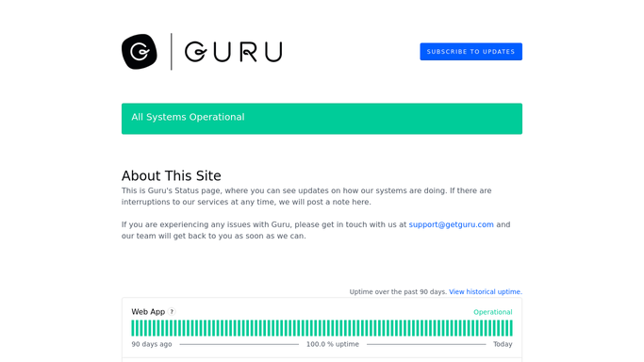
Task: Click the About This Site heading
Action: [x=172, y=175]
